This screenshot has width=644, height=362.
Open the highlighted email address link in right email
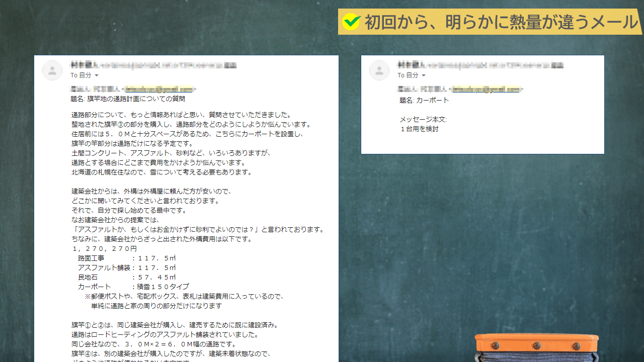pyautogui.click(x=486, y=89)
